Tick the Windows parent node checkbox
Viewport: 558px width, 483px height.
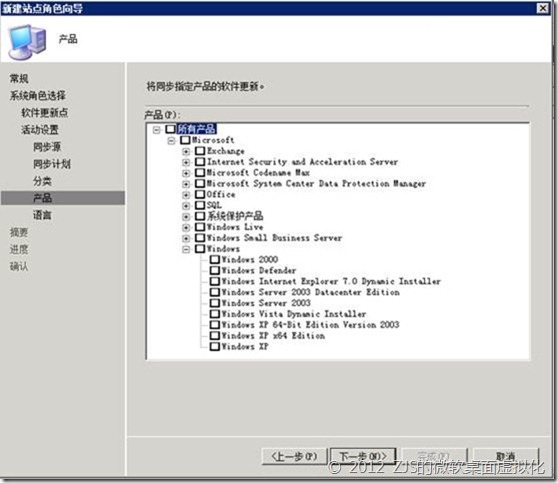point(200,249)
